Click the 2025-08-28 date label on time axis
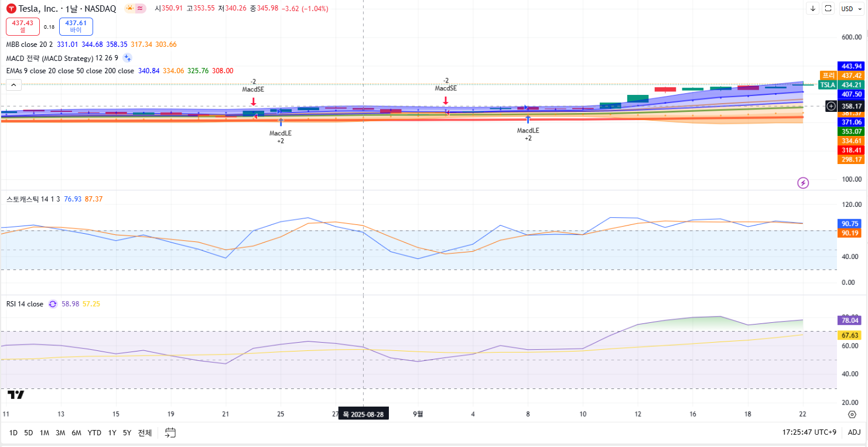Image resolution: width=868 pixels, height=447 pixels. (363, 414)
